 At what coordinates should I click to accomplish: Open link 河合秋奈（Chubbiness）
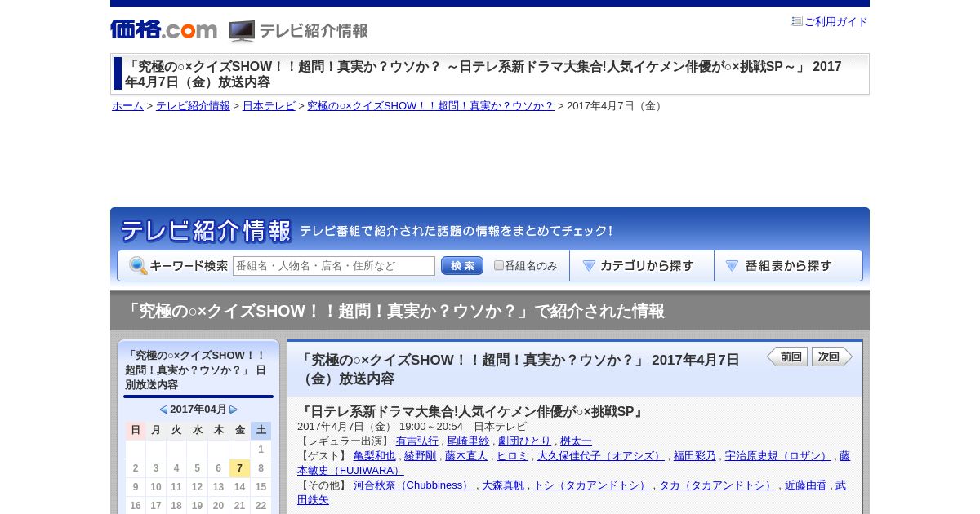point(413,485)
